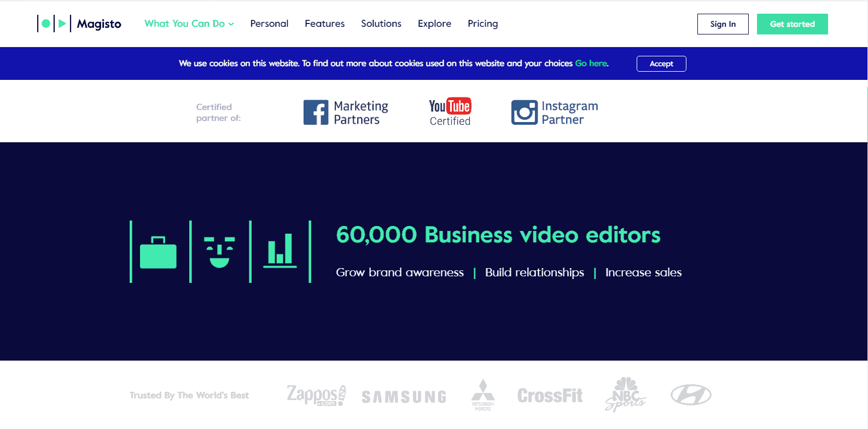868x429 pixels.
Task: Click the Facebook Marketing Partners logo
Action: (346, 113)
